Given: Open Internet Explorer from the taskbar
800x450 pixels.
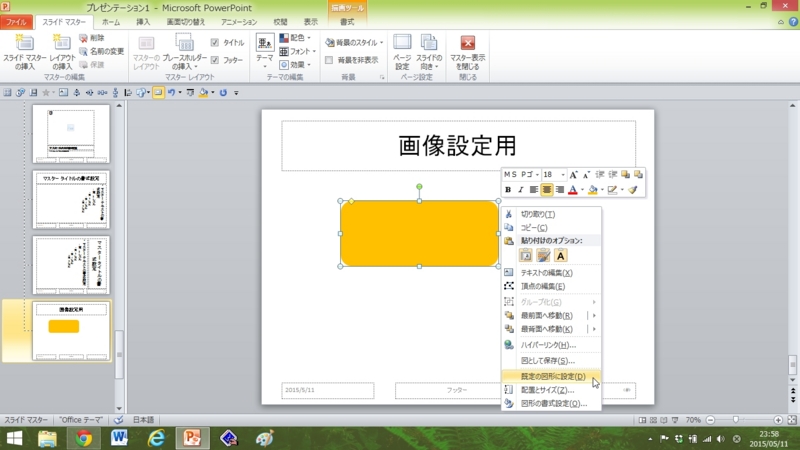Looking at the screenshot, I should (156, 438).
